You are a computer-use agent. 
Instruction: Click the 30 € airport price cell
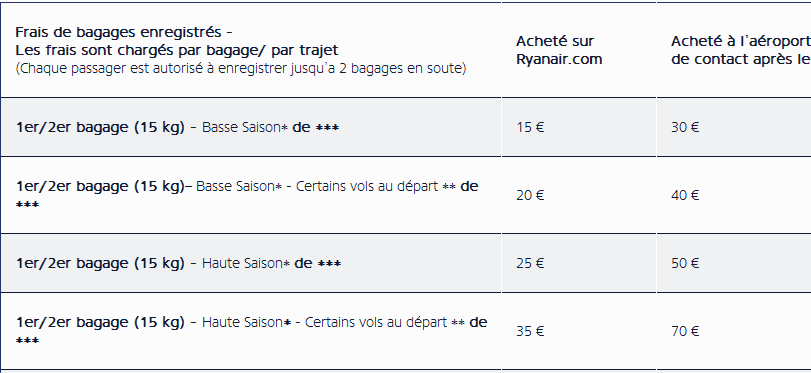[685, 127]
